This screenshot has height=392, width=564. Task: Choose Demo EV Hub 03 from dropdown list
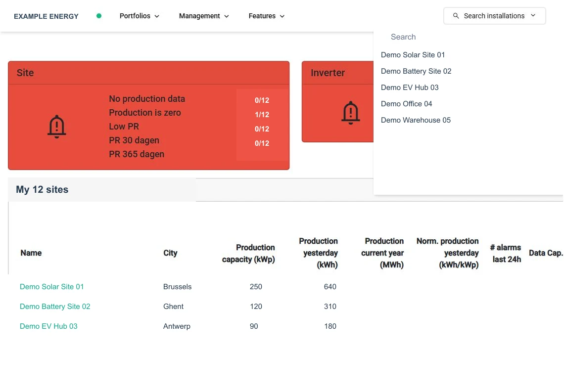(410, 87)
